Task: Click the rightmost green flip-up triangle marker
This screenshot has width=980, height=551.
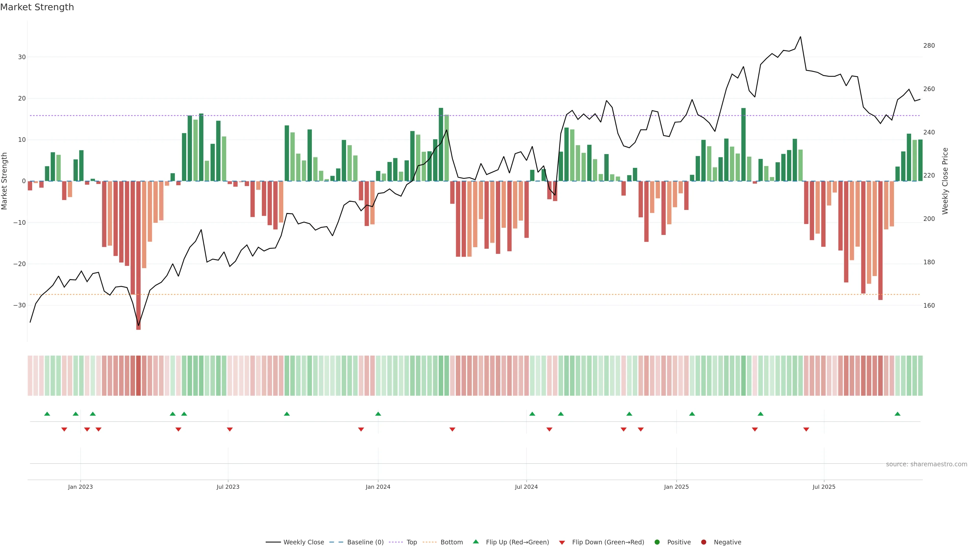Action: point(898,414)
